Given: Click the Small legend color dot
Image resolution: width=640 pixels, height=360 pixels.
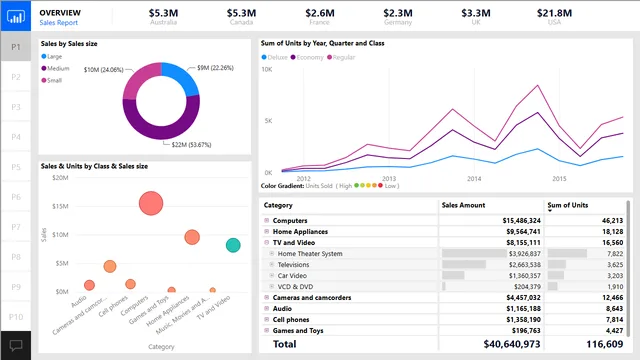Looking at the screenshot, I should click(44, 80).
